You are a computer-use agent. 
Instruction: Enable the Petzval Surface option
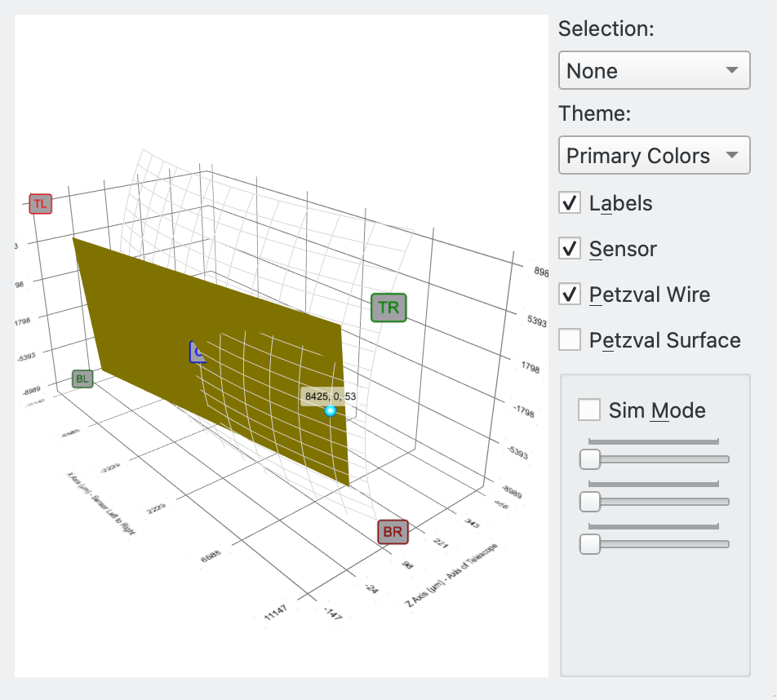click(x=570, y=339)
